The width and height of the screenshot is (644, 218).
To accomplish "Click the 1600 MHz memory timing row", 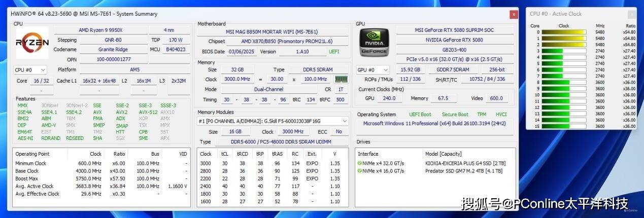I will pyautogui.click(x=273, y=201).
